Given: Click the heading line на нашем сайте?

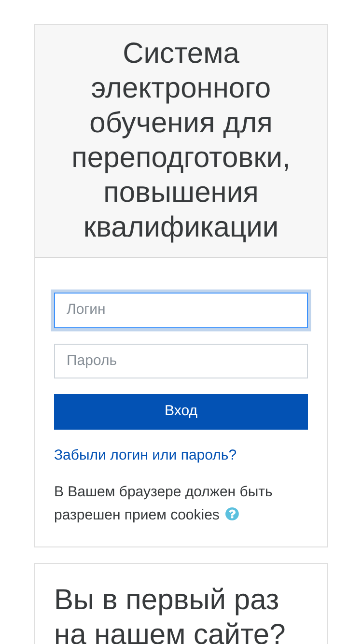Looking at the screenshot, I should (170, 633).
